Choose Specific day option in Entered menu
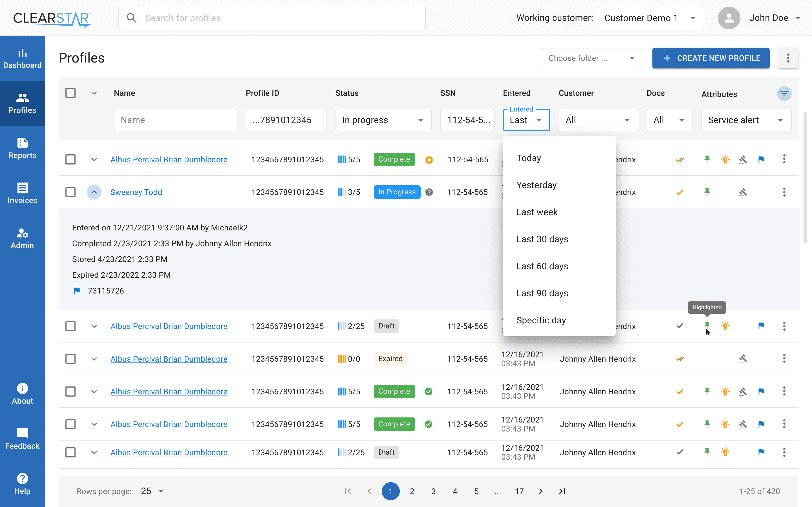The width and height of the screenshot is (812, 507). click(541, 320)
